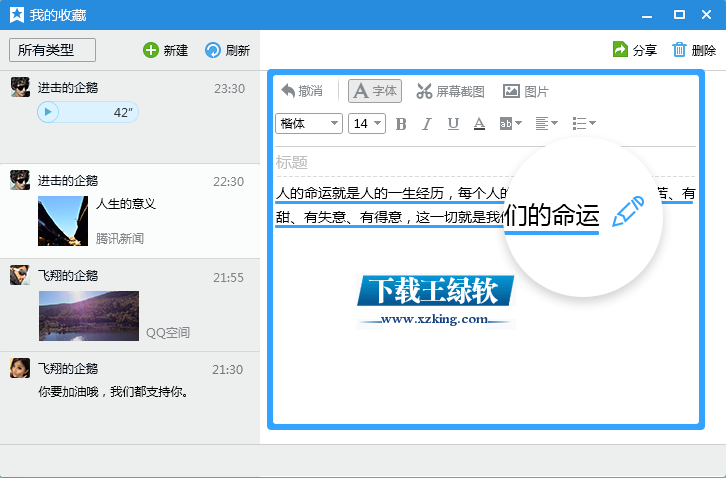Toggle the 字体 font toolbar button
Viewport: 726px width, 478px height.
click(375, 91)
